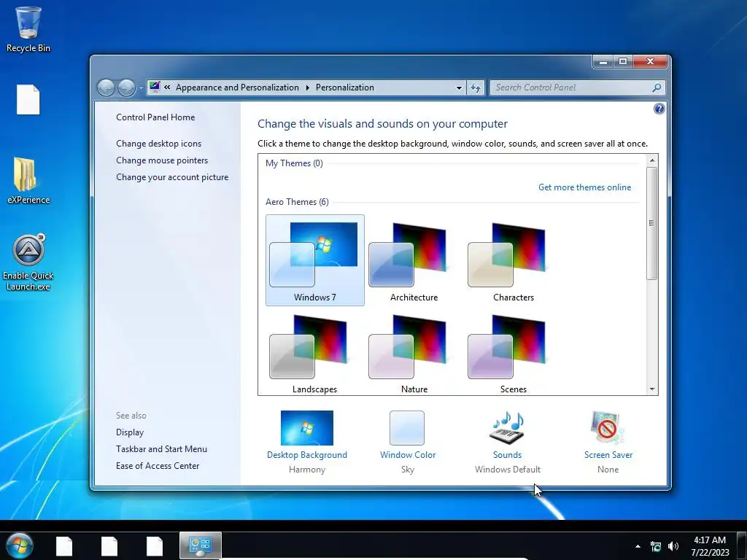Click the Aero Themes (6) group header
The width and height of the screenshot is (747, 560).
[297, 202]
